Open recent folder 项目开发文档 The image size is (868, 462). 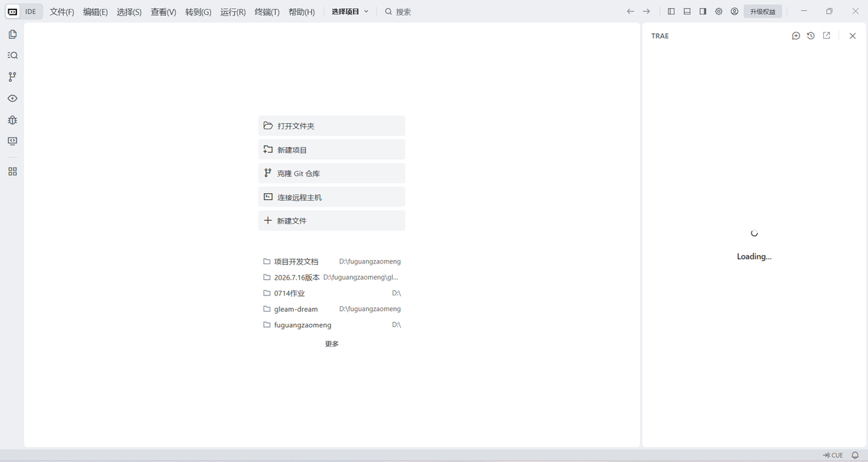[332, 261]
